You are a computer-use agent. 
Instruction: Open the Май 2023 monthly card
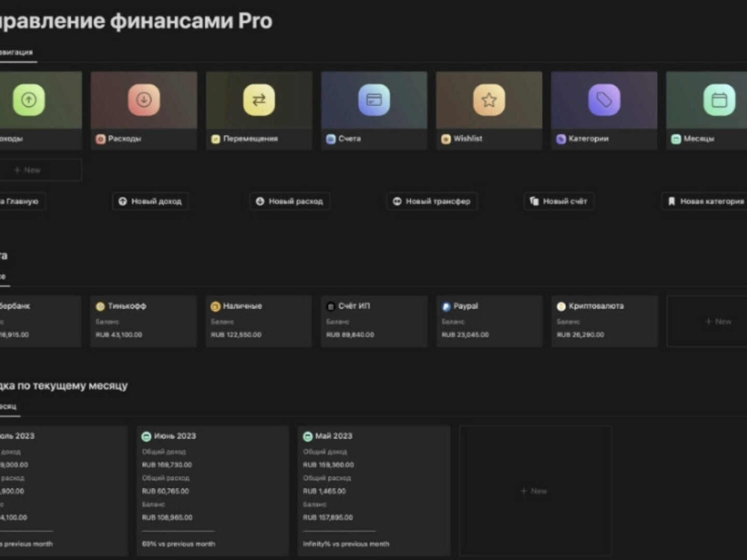(x=374, y=490)
